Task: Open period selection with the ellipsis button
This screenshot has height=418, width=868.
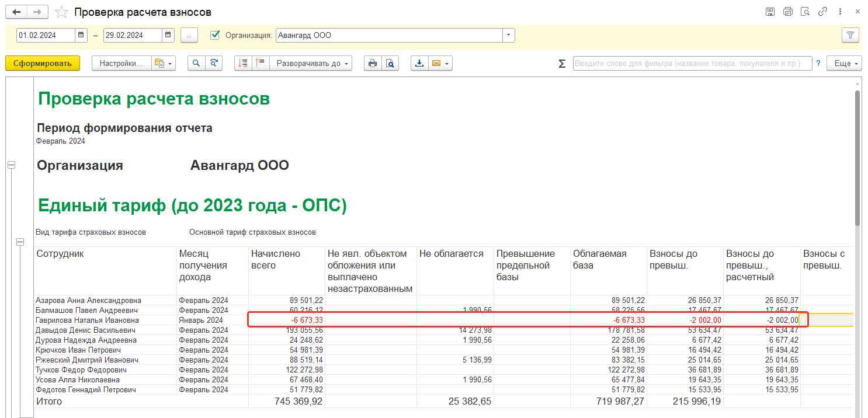Action: (x=189, y=35)
